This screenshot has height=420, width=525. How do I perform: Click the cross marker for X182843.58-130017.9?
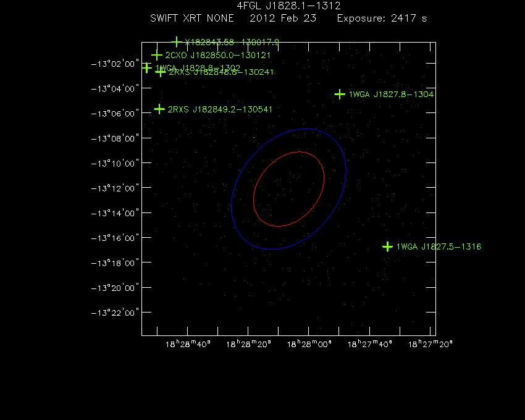tap(177, 42)
